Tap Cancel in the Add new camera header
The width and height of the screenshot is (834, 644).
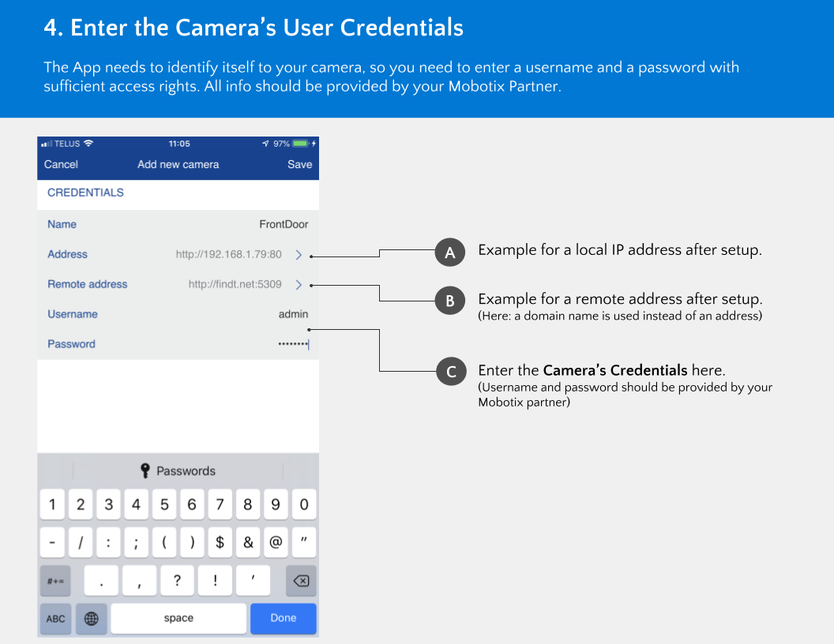(x=61, y=164)
